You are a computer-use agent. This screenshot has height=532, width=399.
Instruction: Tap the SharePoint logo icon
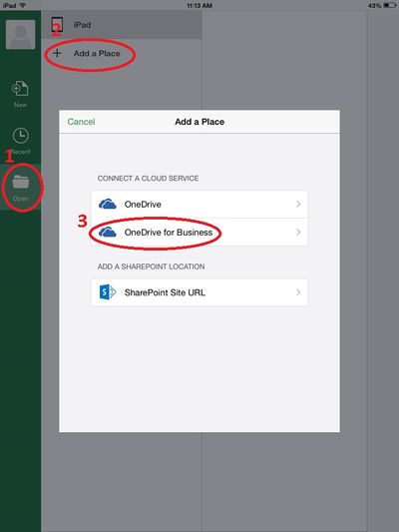[108, 292]
